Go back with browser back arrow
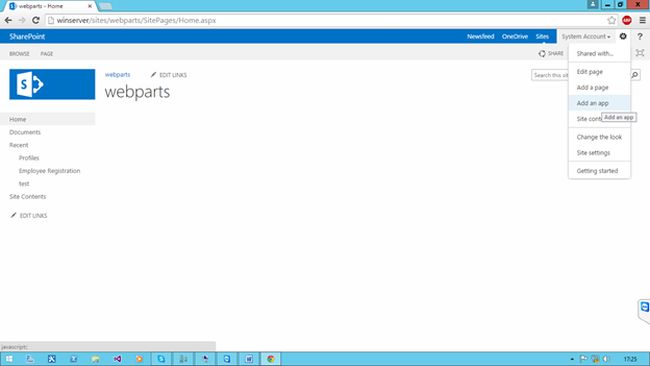Viewport: 650px width, 366px height. [8, 20]
